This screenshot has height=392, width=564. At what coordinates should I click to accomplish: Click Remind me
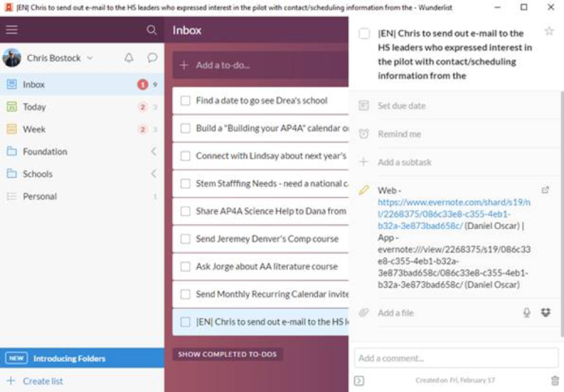399,134
